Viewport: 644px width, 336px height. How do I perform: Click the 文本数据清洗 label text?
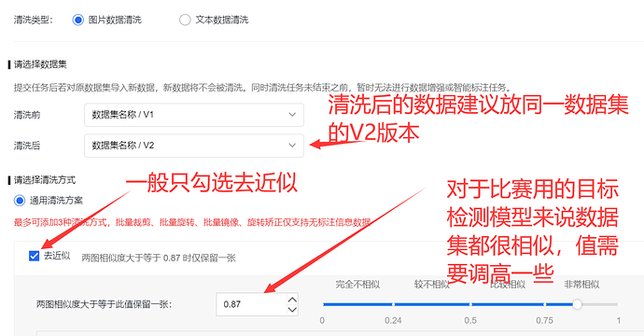[x=222, y=20]
